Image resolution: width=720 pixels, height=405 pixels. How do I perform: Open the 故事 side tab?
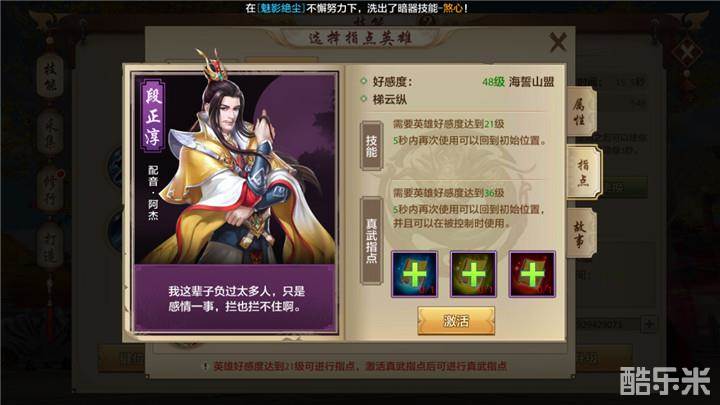580,233
